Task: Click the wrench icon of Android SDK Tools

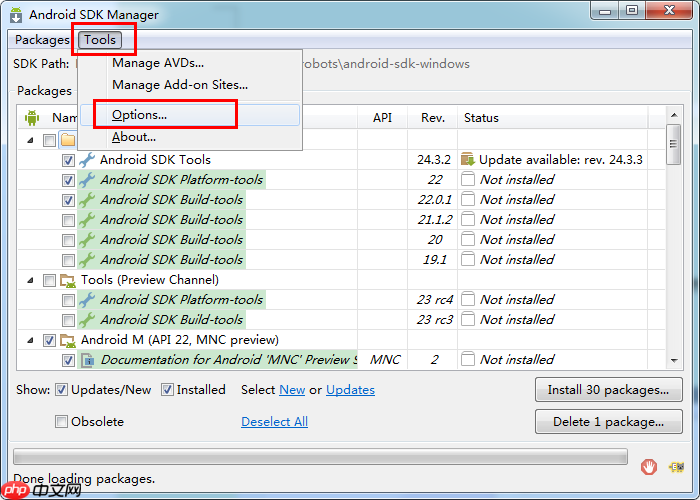Action: click(x=87, y=160)
